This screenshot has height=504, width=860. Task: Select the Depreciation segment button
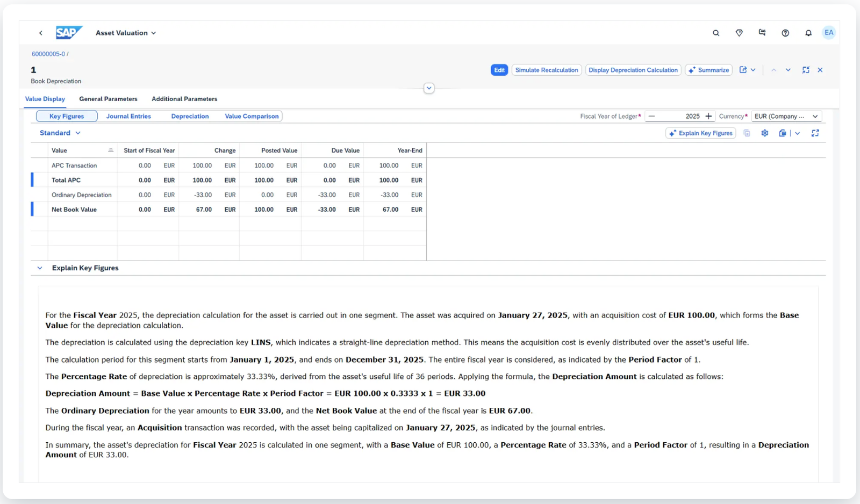[190, 116]
